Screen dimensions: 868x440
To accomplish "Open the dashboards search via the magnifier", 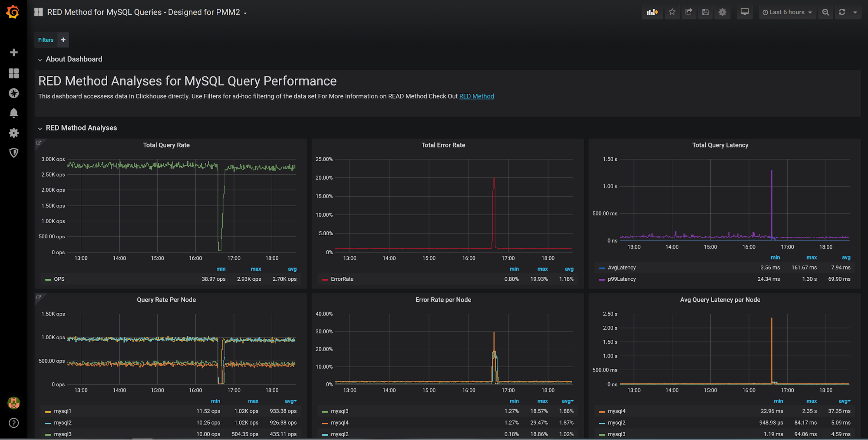I will [825, 12].
